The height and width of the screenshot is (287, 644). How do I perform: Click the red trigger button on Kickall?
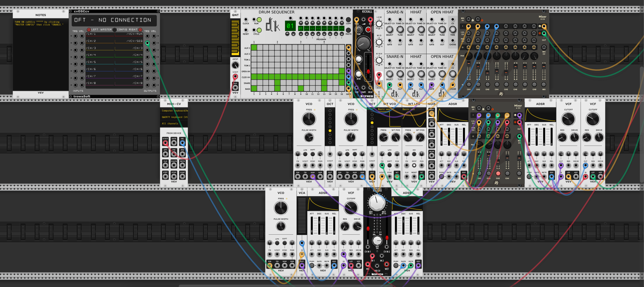coord(368,30)
